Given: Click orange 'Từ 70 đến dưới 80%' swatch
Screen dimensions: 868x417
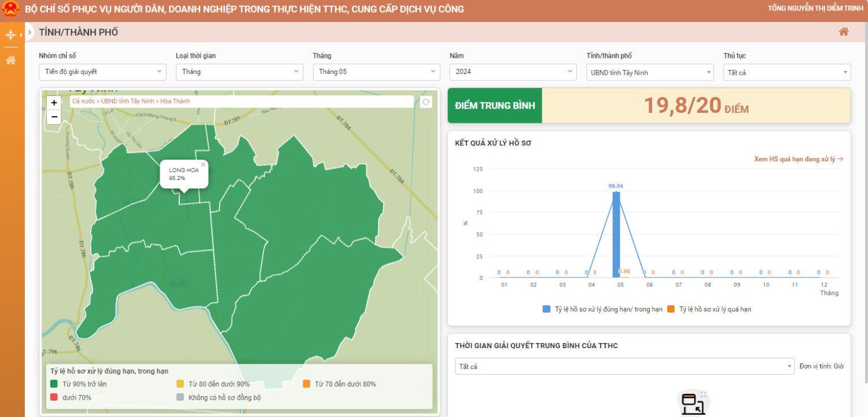Looking at the screenshot, I should [306, 384].
